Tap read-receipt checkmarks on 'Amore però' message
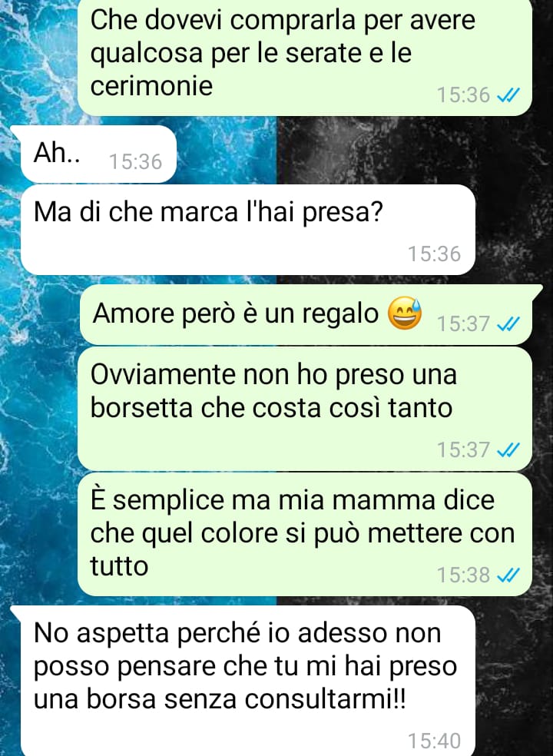553x756 pixels. tap(508, 324)
